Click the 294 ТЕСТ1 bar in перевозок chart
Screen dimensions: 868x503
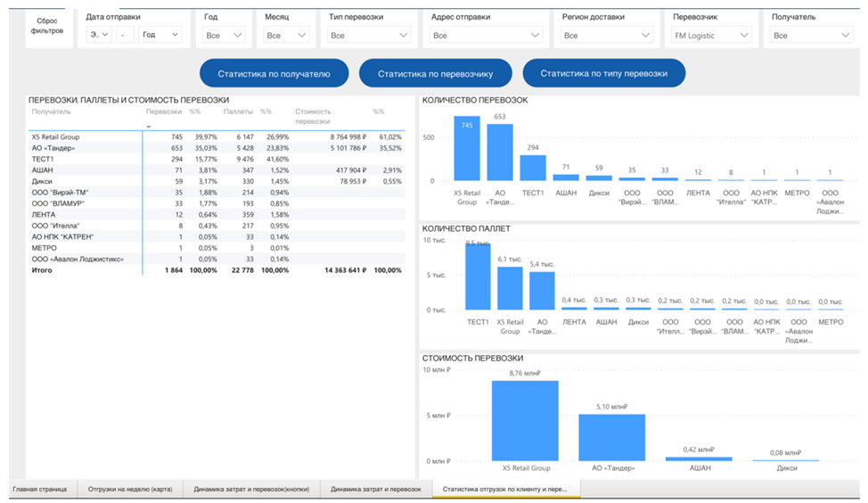pos(533,168)
